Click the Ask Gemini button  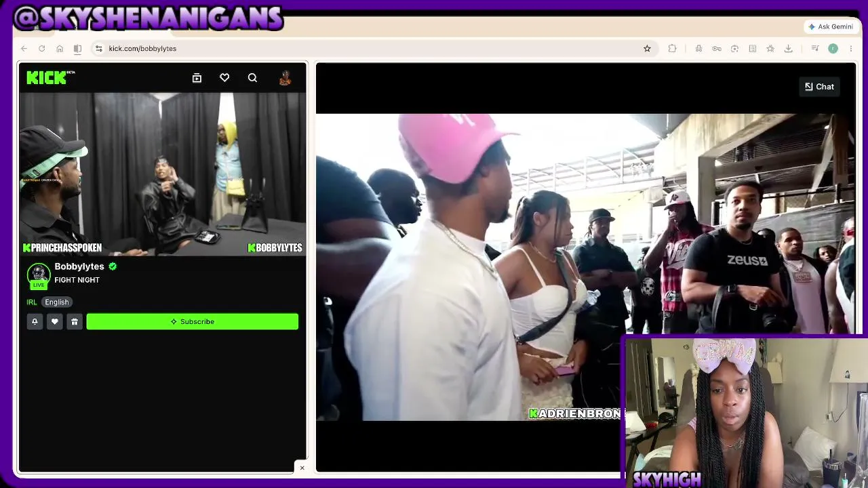pyautogui.click(x=831, y=26)
